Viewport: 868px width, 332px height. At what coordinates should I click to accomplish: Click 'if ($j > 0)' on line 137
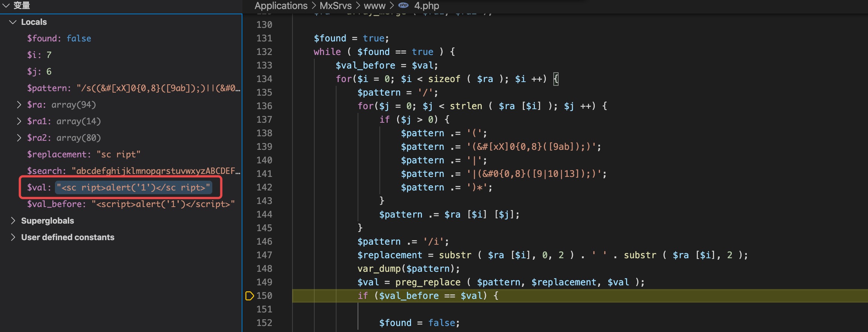tap(414, 120)
